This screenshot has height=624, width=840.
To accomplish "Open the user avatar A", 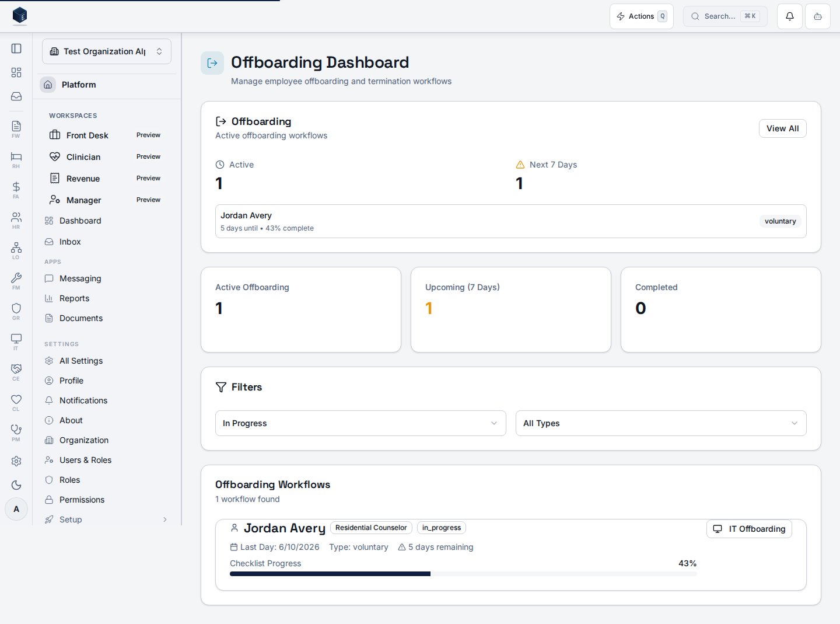I will pos(16,509).
